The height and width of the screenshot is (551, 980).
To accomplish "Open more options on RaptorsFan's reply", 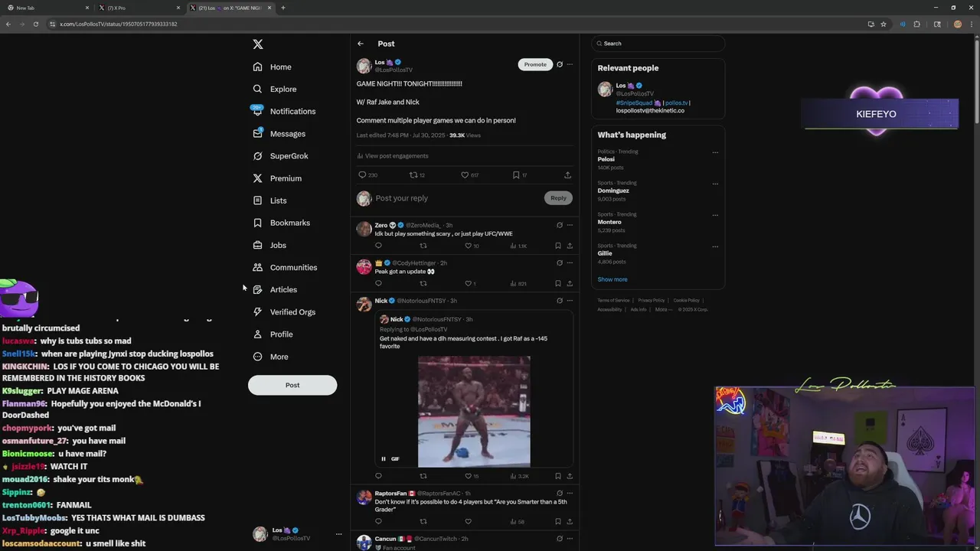I will coord(570,494).
